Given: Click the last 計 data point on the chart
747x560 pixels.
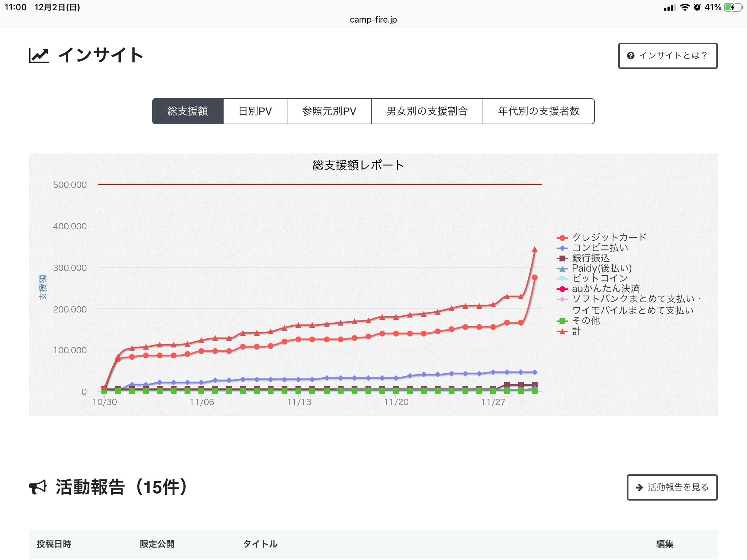Looking at the screenshot, I should [x=535, y=249].
